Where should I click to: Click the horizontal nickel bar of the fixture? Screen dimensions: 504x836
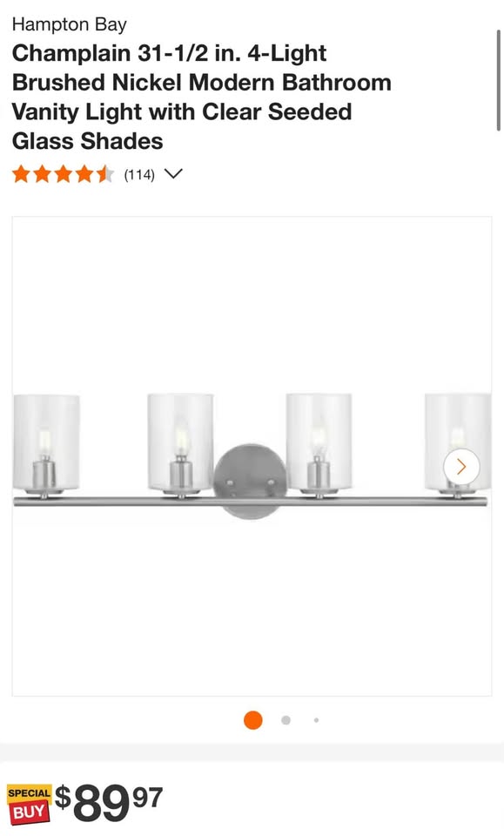pos(250,502)
